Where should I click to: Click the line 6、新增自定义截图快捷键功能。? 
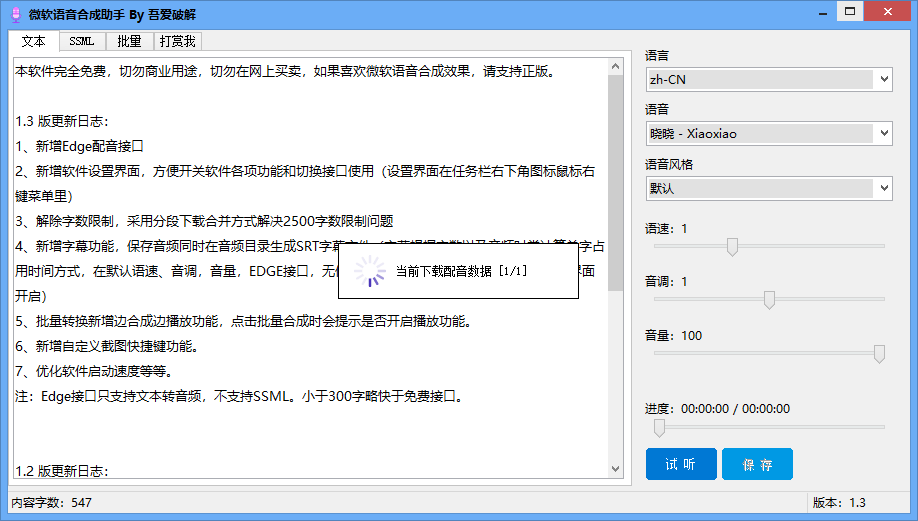coord(109,347)
